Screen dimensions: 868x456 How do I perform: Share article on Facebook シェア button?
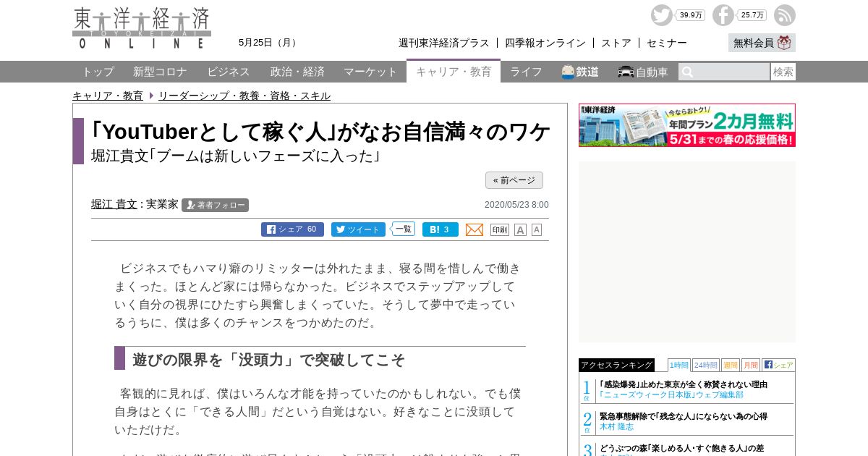[x=292, y=229]
